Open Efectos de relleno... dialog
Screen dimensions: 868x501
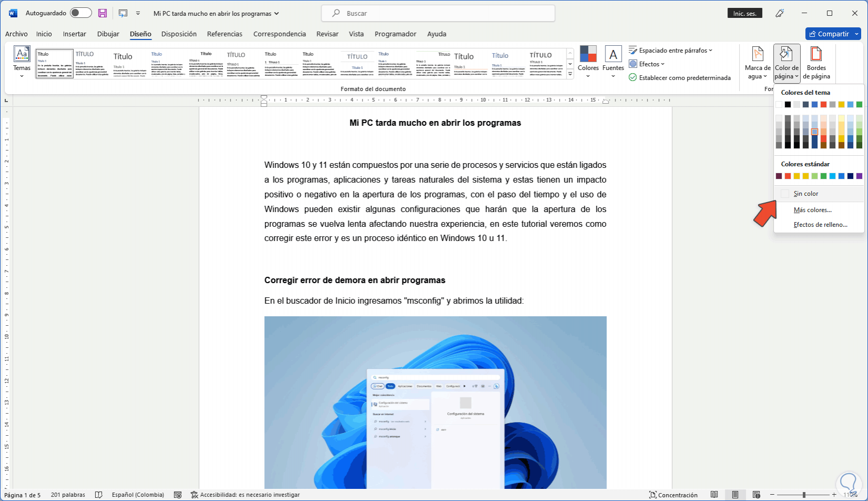click(819, 225)
